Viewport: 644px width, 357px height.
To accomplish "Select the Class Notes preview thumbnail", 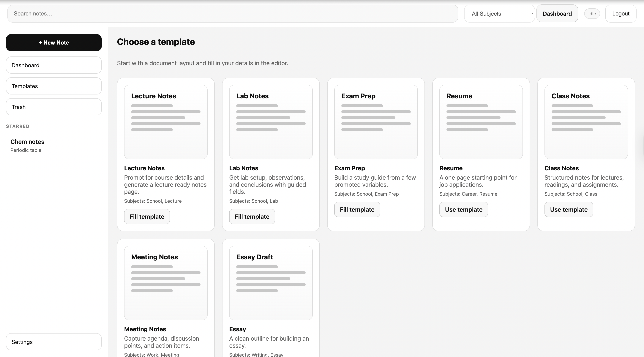I will tap(586, 122).
